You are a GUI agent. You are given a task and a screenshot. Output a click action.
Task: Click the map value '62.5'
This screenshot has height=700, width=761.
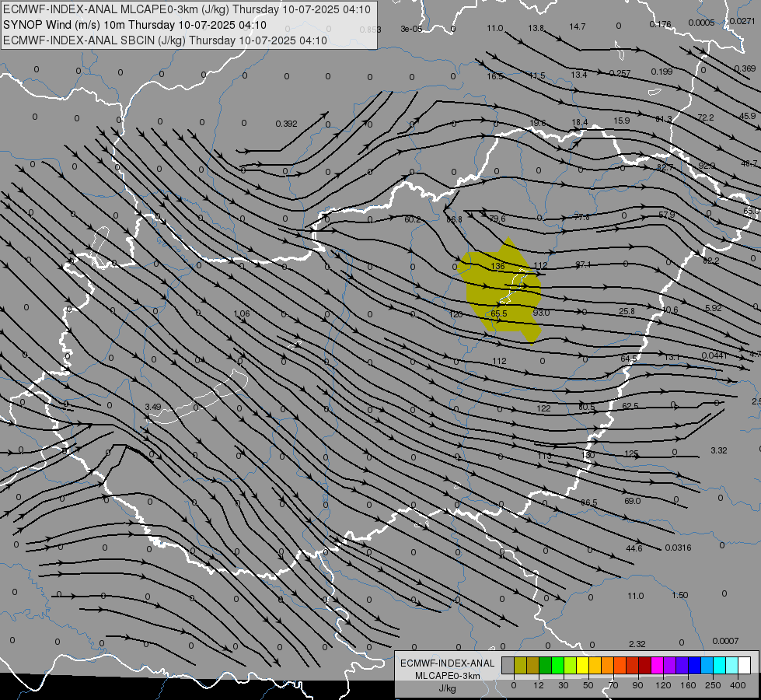point(630,406)
